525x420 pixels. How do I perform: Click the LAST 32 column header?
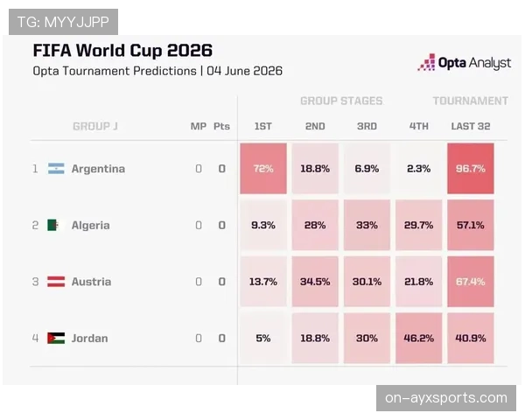471,126
